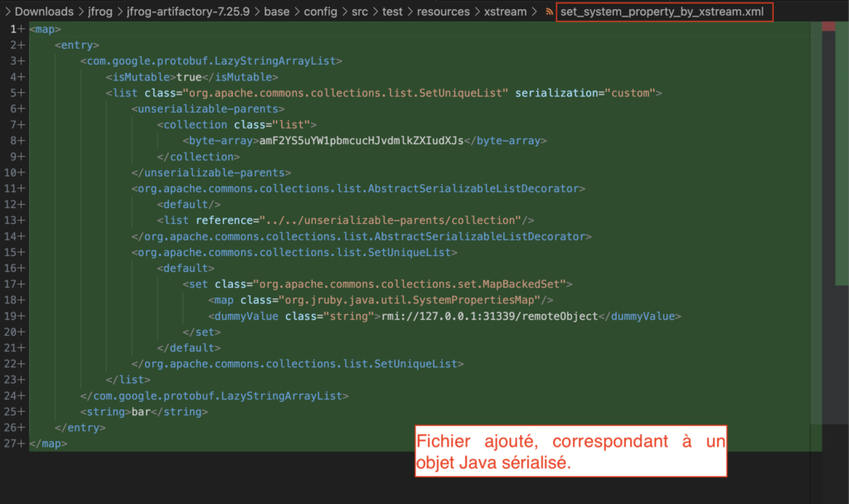This screenshot has height=504, width=849.
Task: Click serialization="custom" attribute
Action: (x=585, y=93)
